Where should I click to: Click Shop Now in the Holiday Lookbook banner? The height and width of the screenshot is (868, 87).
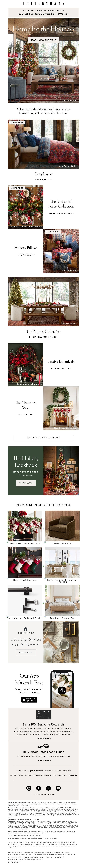[x=26, y=483]
